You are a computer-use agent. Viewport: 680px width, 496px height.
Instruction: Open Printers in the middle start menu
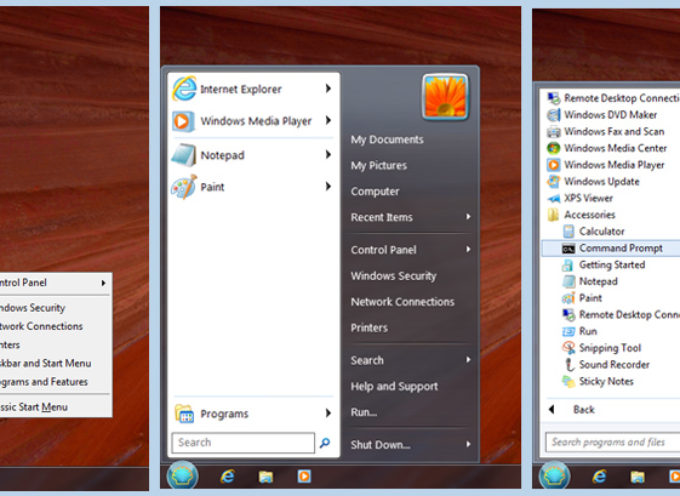point(369,328)
